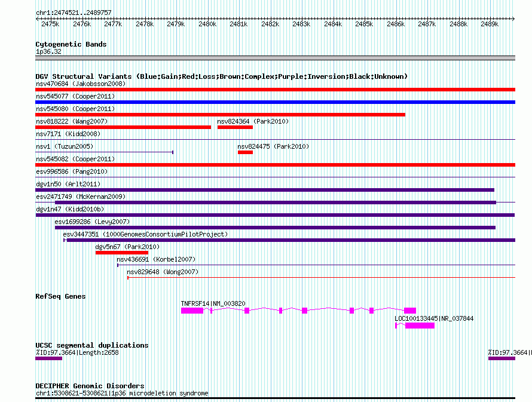Select the small nsv824475 (Park2010) red bar
Image resolution: width=532 pixels, height=402 pixels.
coord(245,152)
